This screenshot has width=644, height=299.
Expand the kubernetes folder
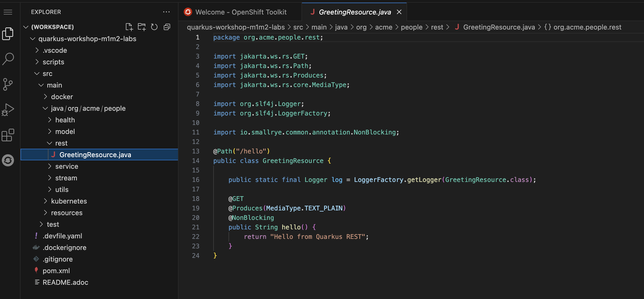[x=69, y=201]
